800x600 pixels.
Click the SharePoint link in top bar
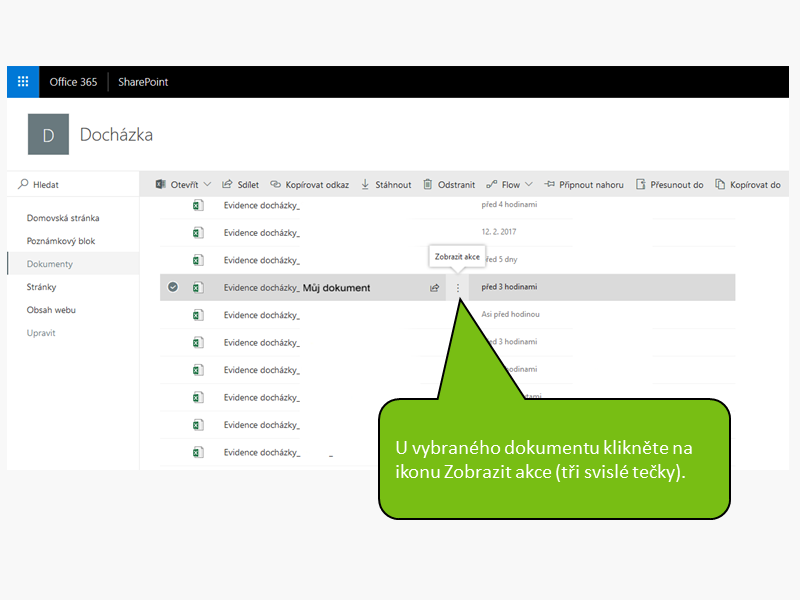pyautogui.click(x=143, y=82)
